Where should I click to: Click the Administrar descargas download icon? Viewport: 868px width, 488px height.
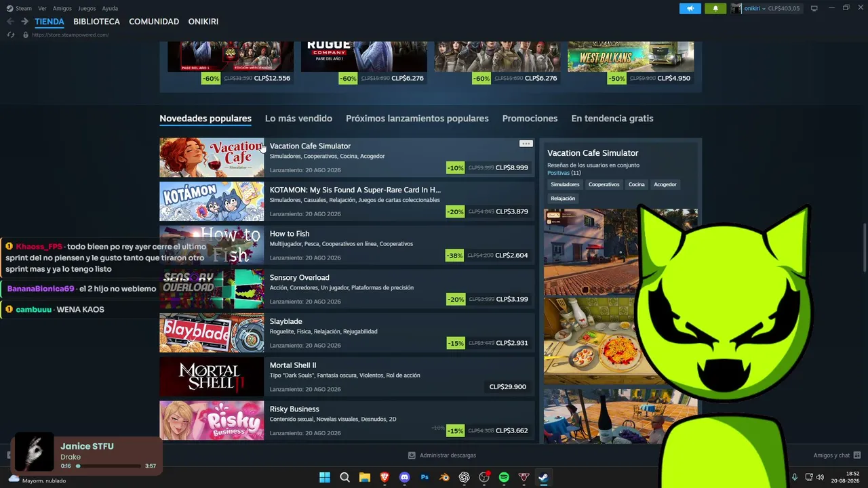412,455
